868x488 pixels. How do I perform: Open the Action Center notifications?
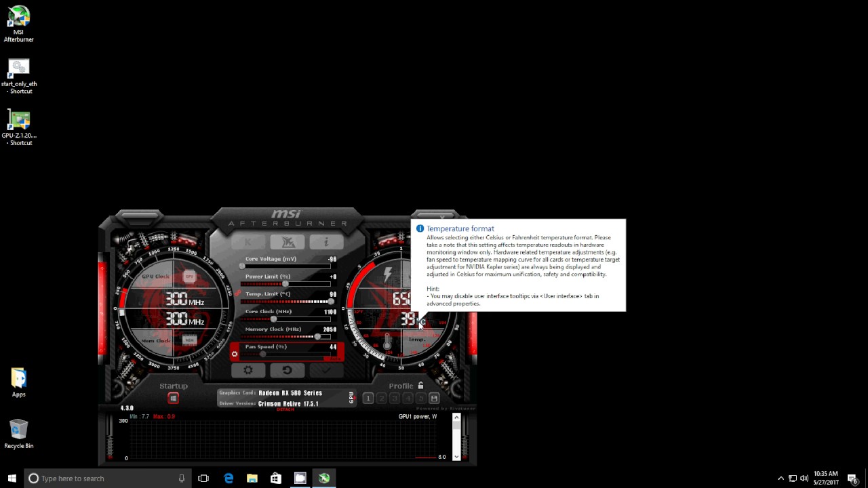pos(853,479)
